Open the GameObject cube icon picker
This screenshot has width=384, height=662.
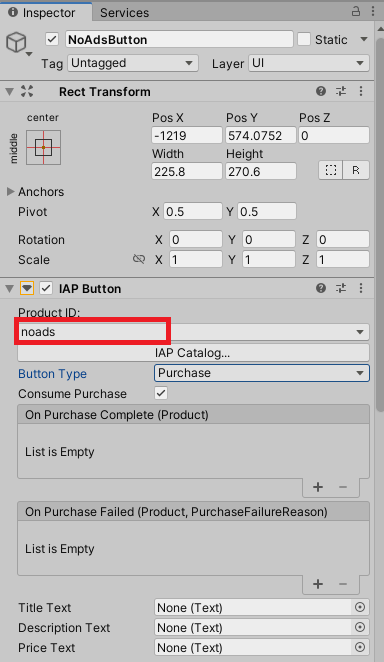[17, 43]
